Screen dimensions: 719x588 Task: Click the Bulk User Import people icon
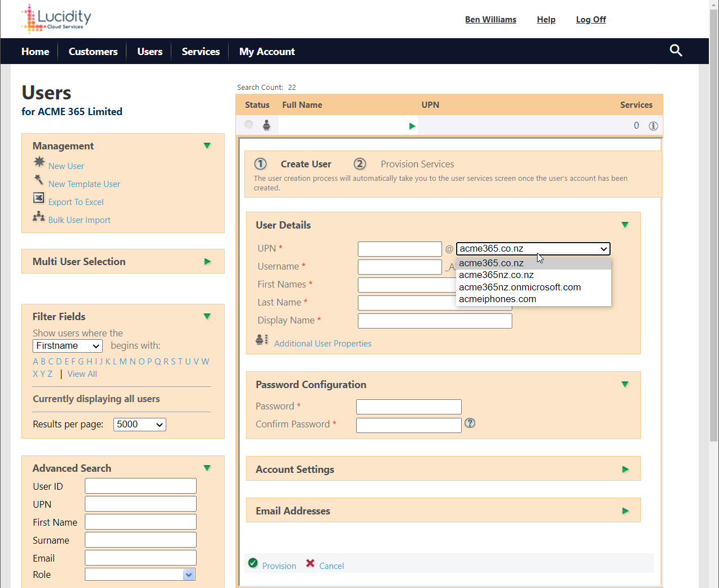39,216
